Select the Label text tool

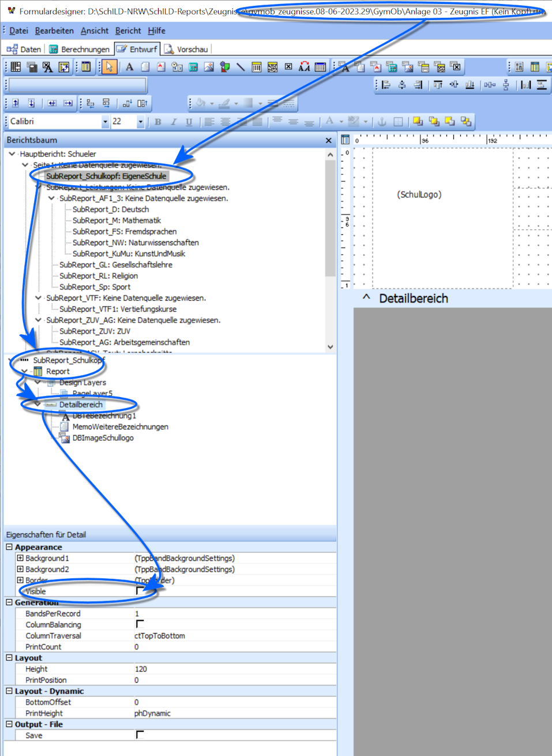(129, 67)
